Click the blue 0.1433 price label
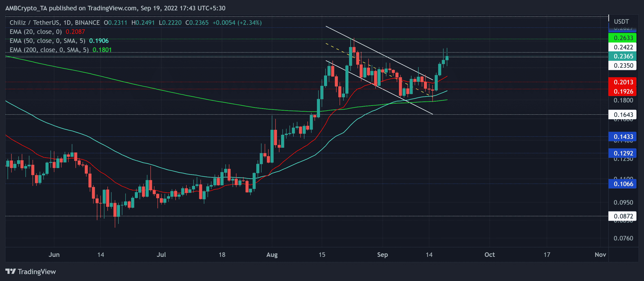 pyautogui.click(x=622, y=137)
